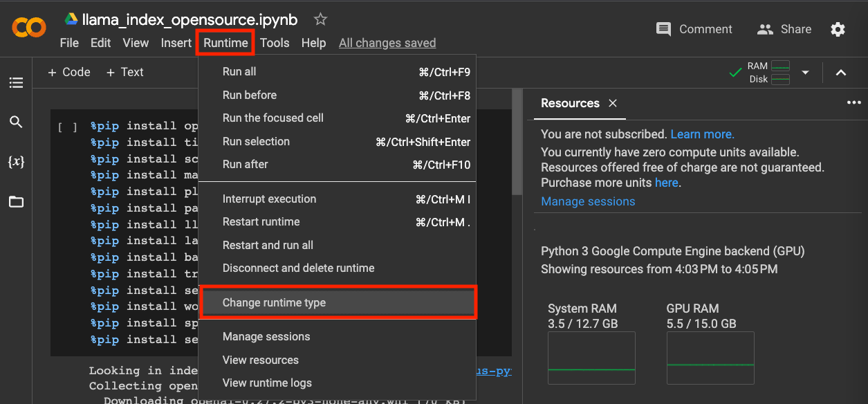Open the table of contents sidebar icon

(x=16, y=83)
